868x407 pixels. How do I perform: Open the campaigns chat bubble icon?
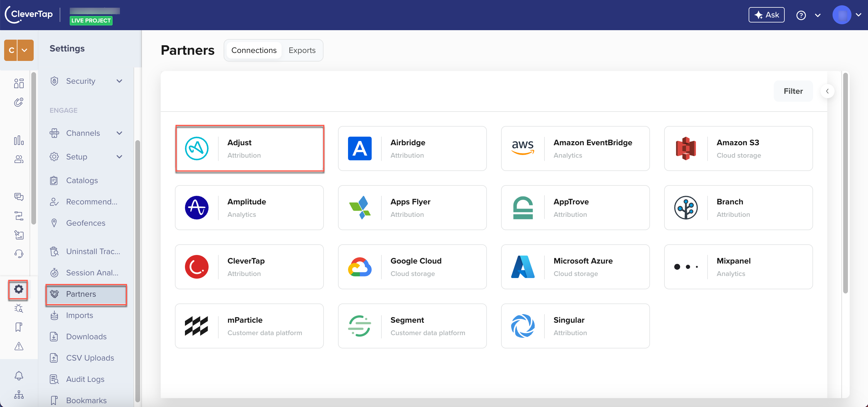(19, 196)
